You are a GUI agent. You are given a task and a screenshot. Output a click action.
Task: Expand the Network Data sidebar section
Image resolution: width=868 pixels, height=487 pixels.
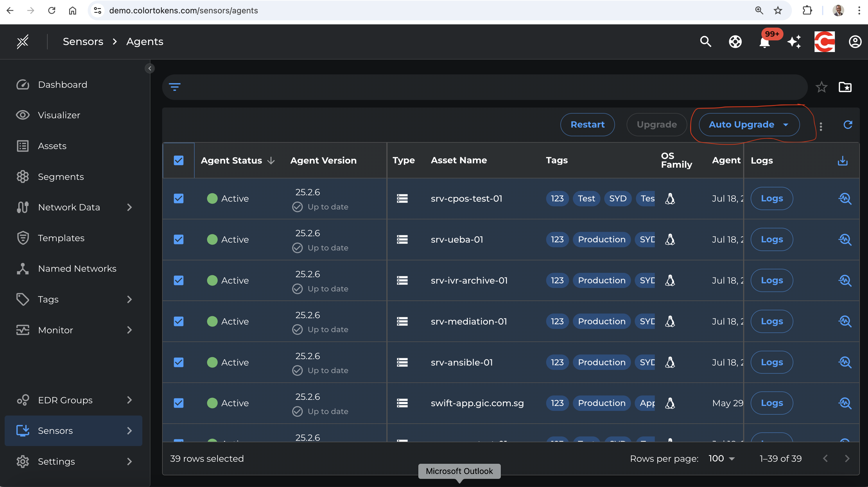pos(130,207)
